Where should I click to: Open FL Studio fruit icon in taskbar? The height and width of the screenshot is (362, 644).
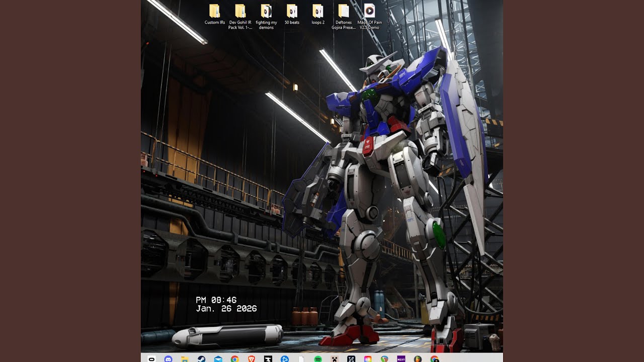pyautogui.click(x=418, y=359)
